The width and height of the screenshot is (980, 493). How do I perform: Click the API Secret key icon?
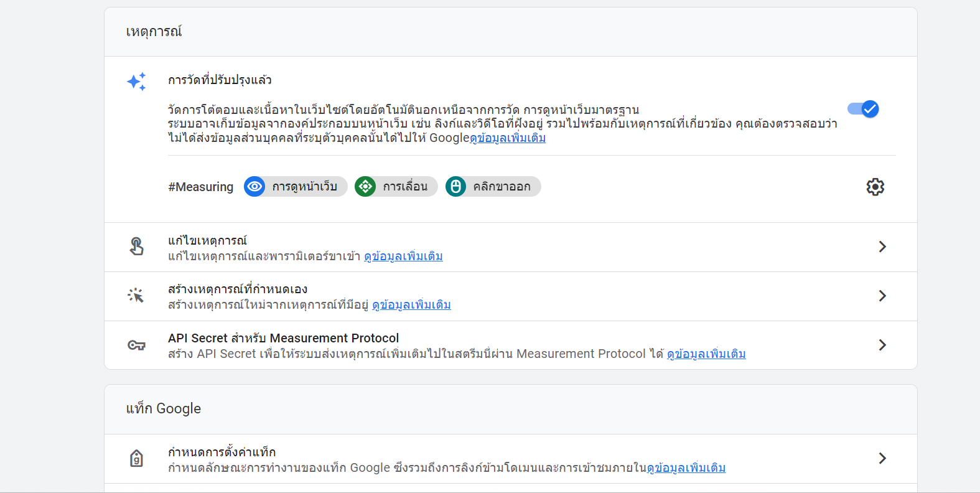click(136, 345)
